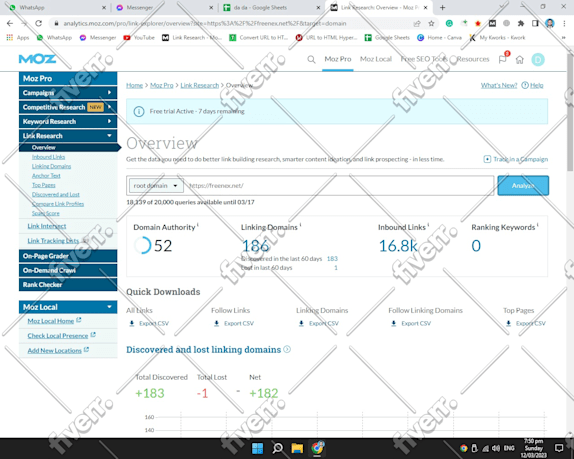Click the free trial info icon
The image size is (574, 459).
point(139,111)
